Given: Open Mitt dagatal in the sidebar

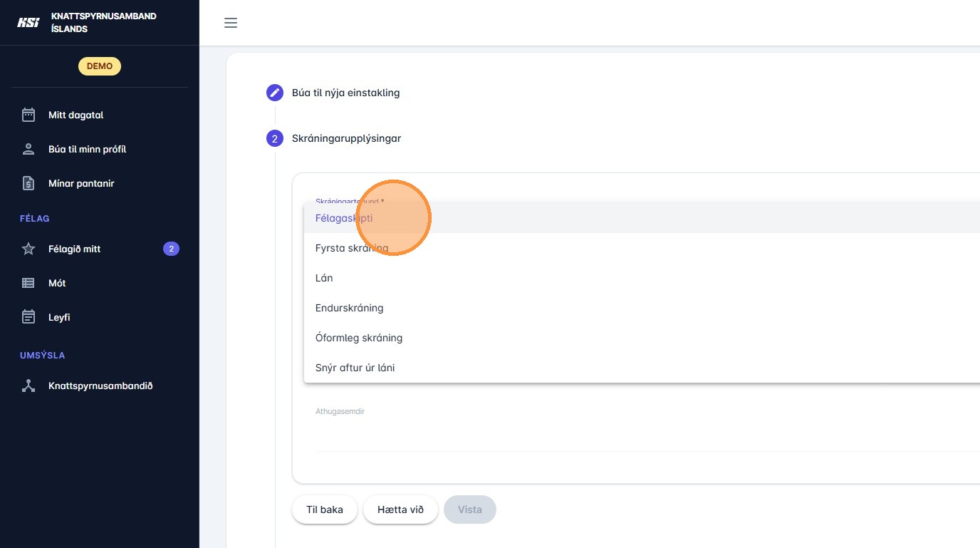Looking at the screenshot, I should pos(76,115).
